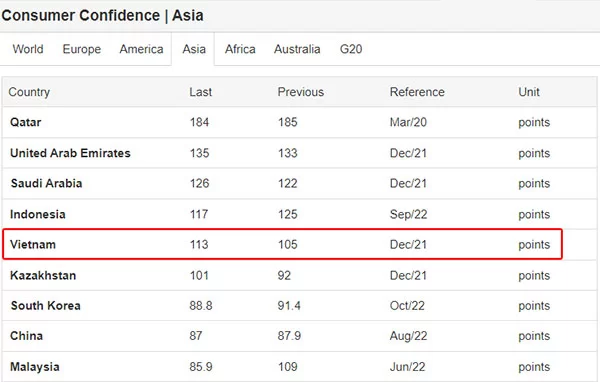Select the America tab
The height and width of the screenshot is (382, 600).
(141, 49)
